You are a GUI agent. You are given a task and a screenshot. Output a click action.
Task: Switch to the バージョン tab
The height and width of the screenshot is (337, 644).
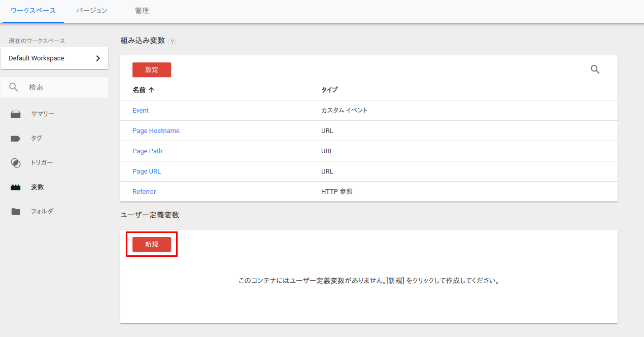click(x=91, y=10)
